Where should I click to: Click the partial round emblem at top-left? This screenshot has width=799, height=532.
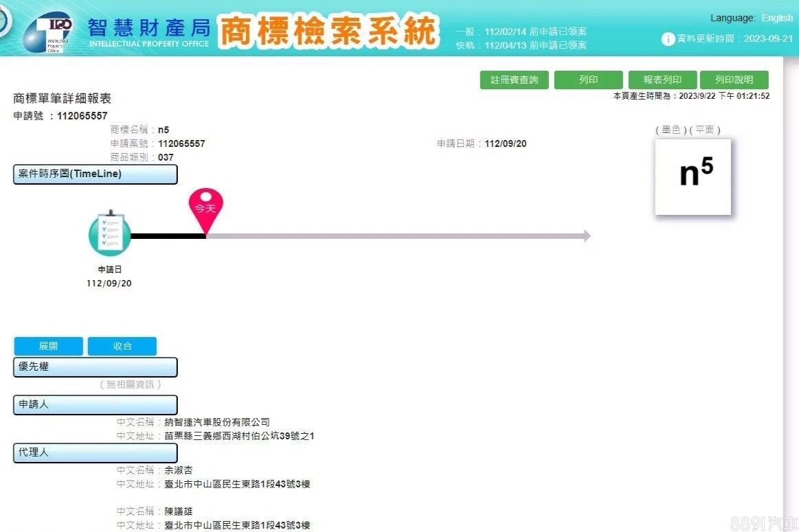click(x=5, y=24)
